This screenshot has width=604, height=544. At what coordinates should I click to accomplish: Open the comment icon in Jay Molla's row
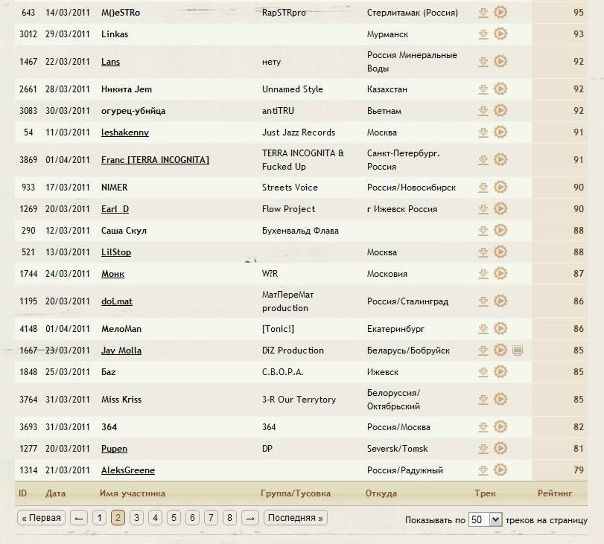[517, 351]
